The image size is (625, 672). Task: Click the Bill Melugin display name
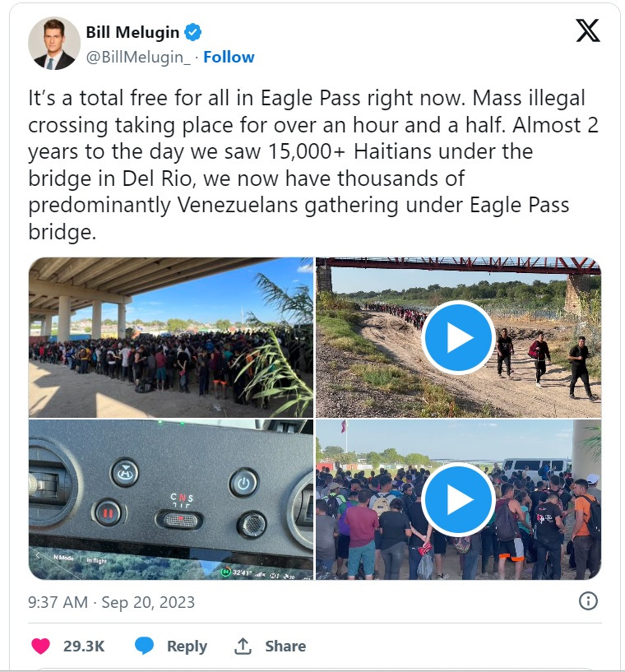132,32
